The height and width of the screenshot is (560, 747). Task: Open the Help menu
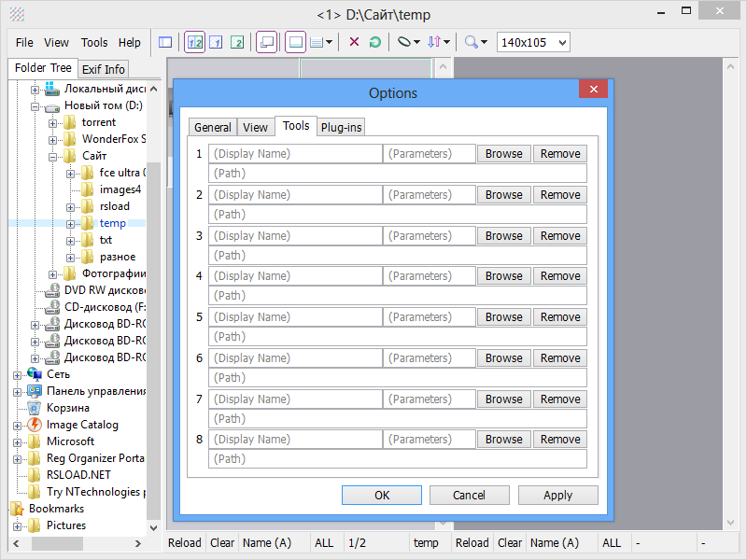[x=130, y=42]
